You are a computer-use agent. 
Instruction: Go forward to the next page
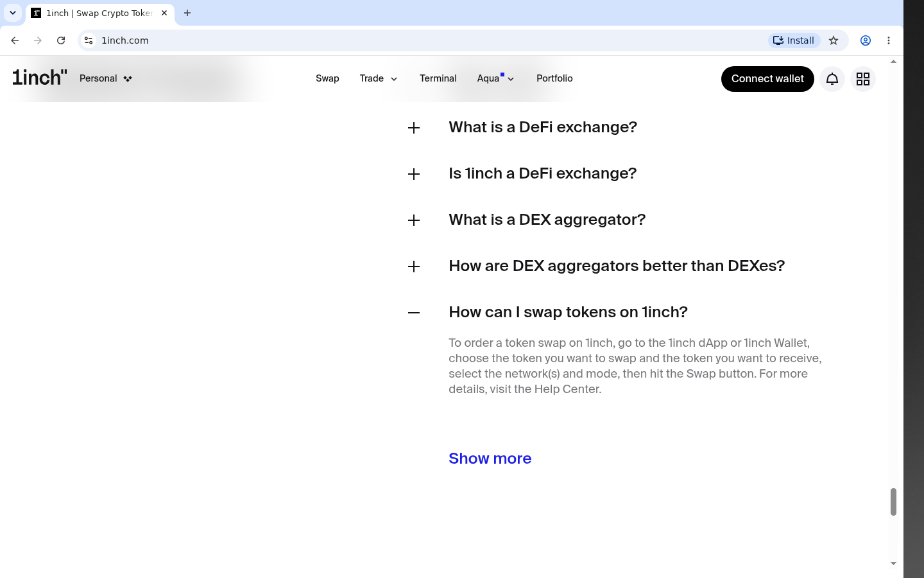[38, 40]
